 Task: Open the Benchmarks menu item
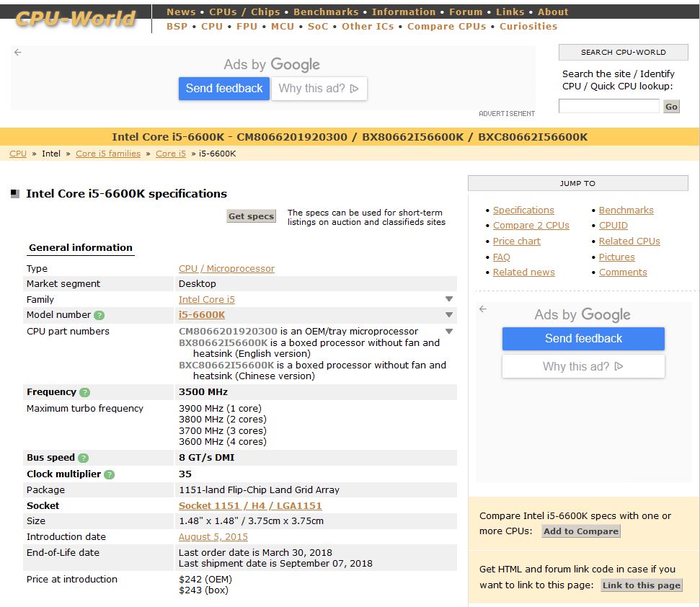[x=326, y=12]
